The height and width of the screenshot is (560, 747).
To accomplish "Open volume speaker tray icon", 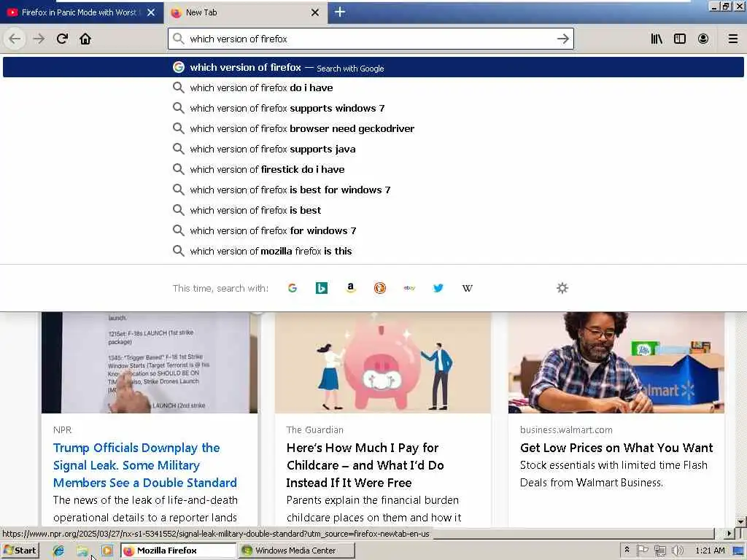I will (677, 551).
